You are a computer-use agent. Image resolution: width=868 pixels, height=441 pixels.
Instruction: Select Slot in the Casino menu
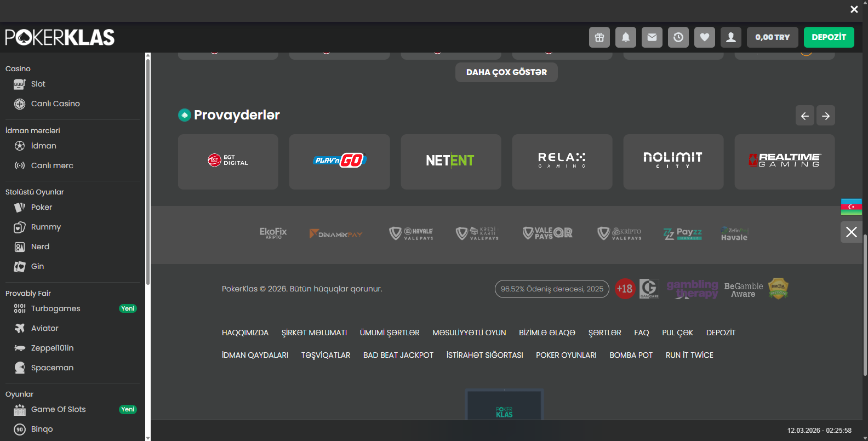point(38,84)
